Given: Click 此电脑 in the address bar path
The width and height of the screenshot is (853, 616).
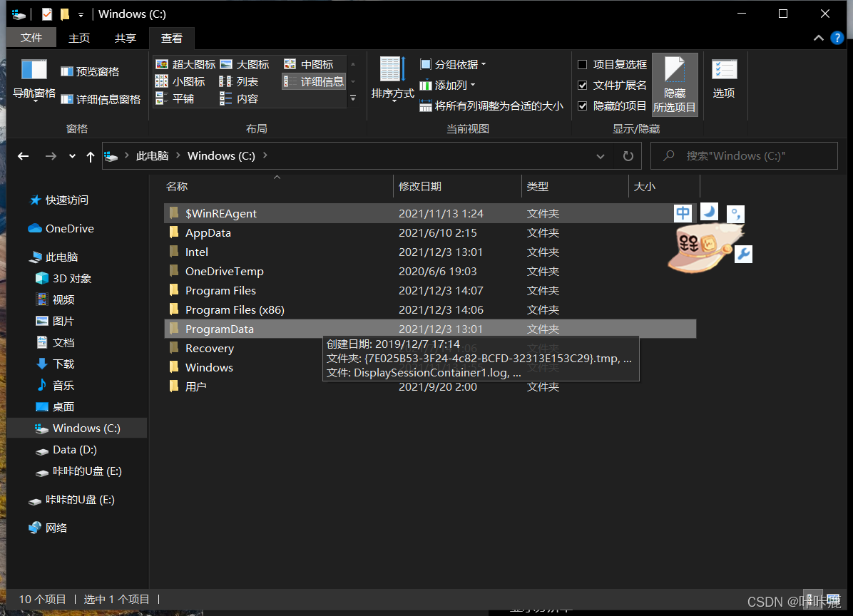Looking at the screenshot, I should [152, 156].
